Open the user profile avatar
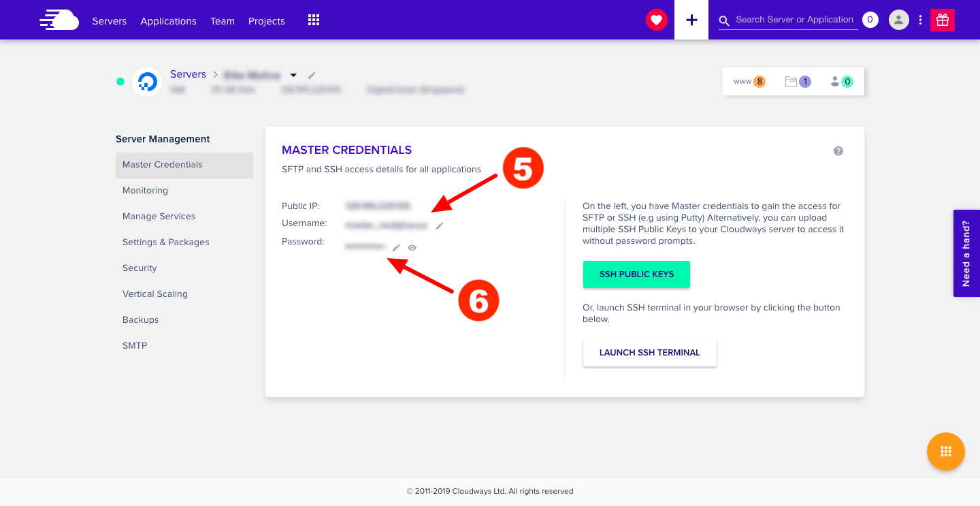Screen dimensions: 980x506 [899, 20]
